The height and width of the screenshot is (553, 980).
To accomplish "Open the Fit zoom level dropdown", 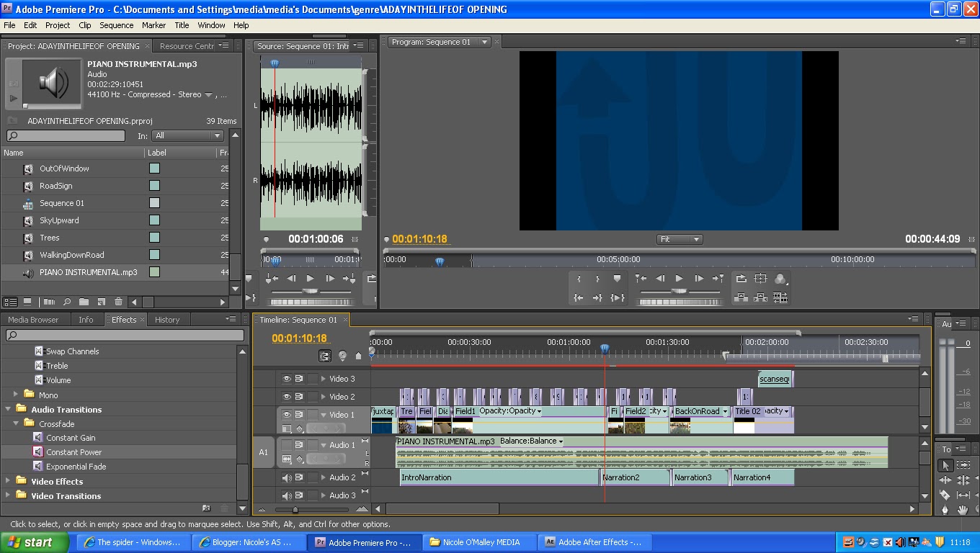I will [x=680, y=239].
